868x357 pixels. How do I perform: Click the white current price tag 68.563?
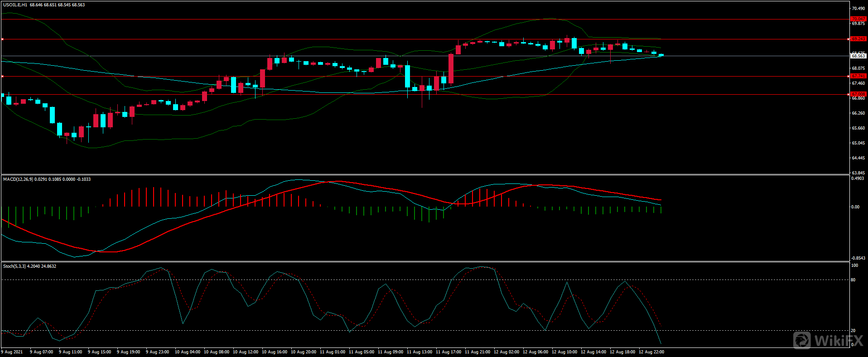858,56
